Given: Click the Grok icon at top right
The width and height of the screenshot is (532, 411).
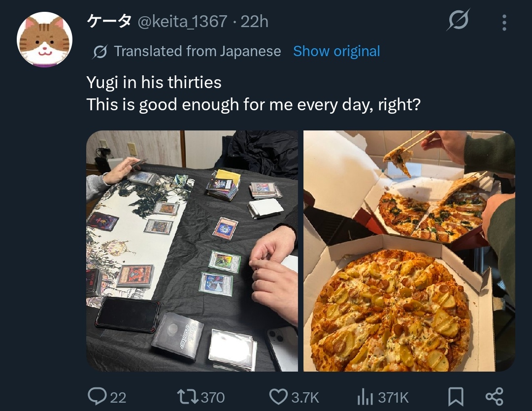Looking at the screenshot, I should (459, 21).
